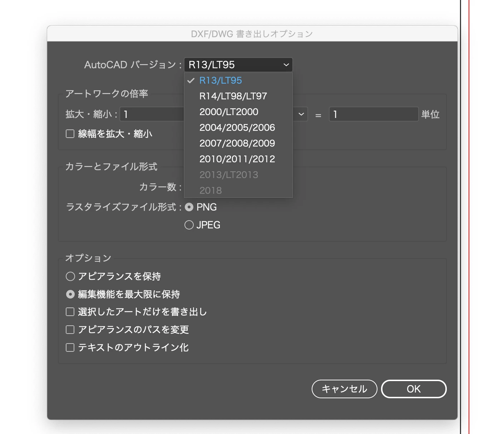Image resolution: width=504 pixels, height=434 pixels.
Task: Click the DXF/DWG 書き出しオプション title
Action: tap(252, 34)
